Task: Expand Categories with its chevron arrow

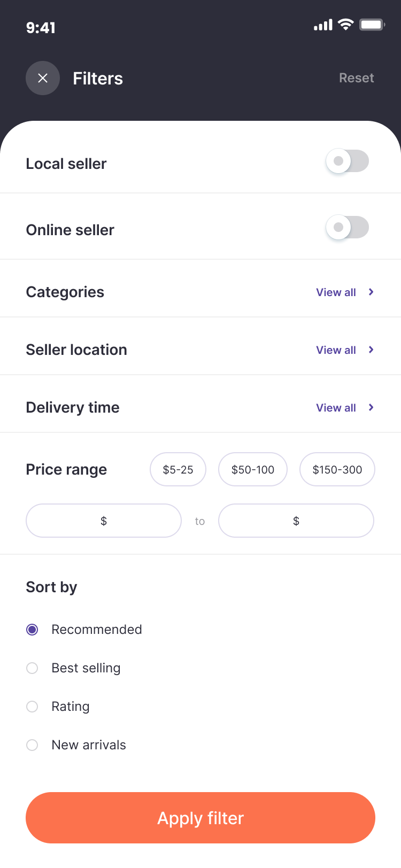Action: pos(371,292)
